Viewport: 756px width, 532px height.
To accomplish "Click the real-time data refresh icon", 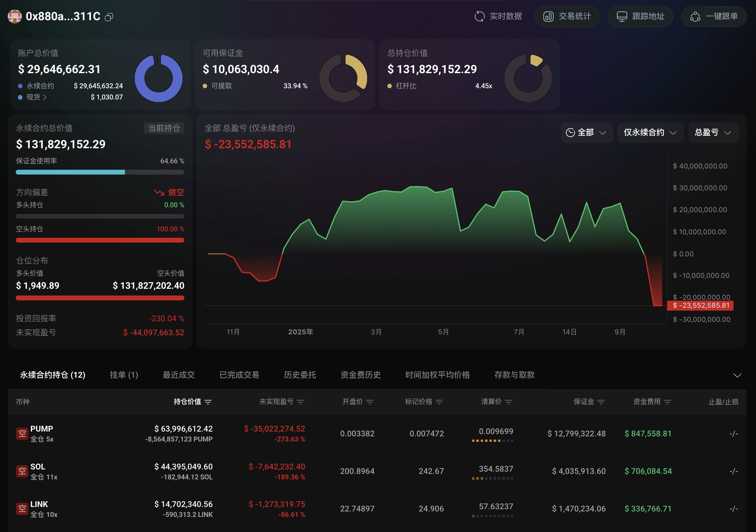I will pos(479,16).
